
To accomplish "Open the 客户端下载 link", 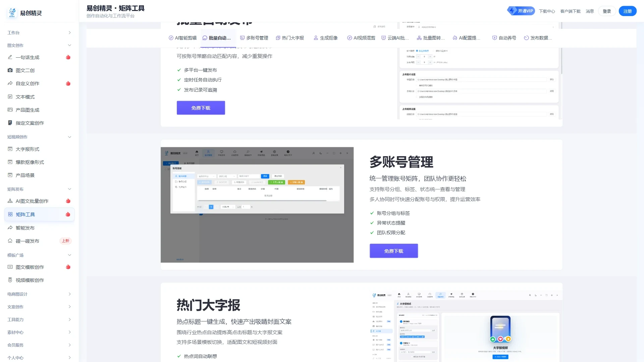I will (x=570, y=11).
